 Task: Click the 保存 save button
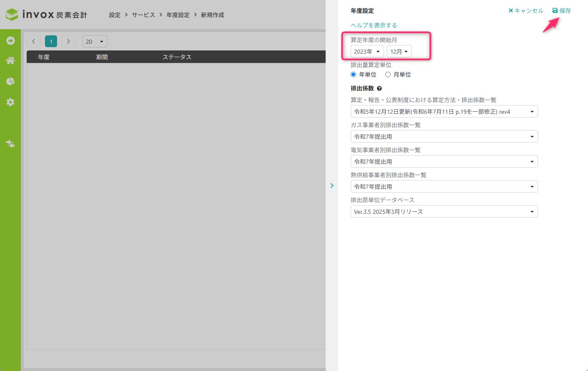561,11
